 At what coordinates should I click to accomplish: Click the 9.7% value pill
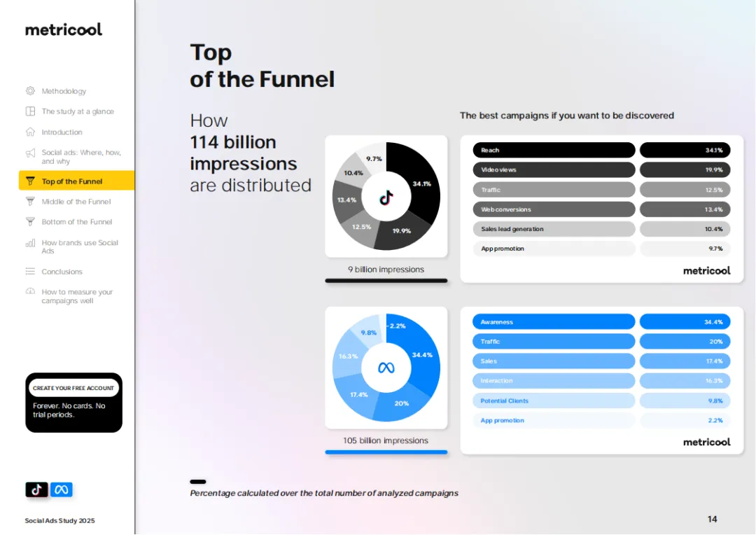pos(685,249)
